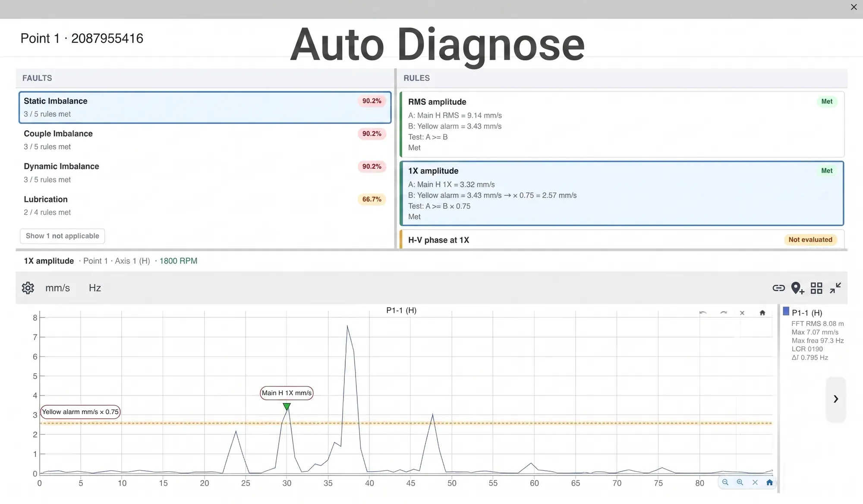The width and height of the screenshot is (863, 504).
Task: Click Met badge on 1X amplitude rule
Action: tap(827, 170)
